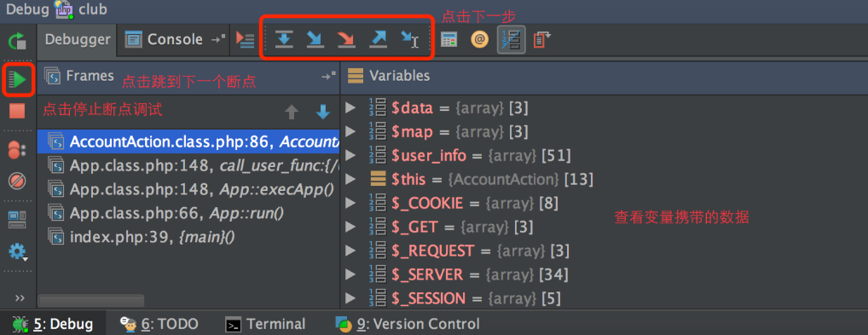The image size is (868, 335).
Task: Toggle the @ add method to skip list icon
Action: point(480,40)
